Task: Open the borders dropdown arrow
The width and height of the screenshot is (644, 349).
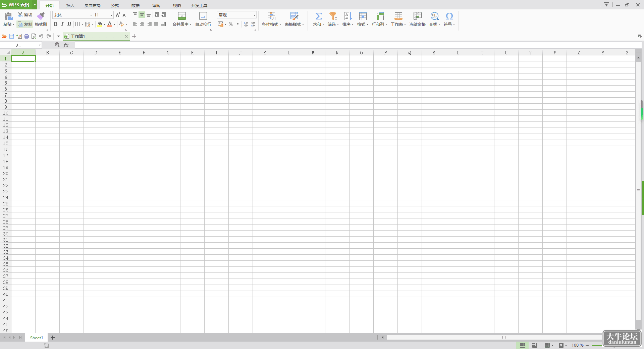Action: tap(83, 24)
